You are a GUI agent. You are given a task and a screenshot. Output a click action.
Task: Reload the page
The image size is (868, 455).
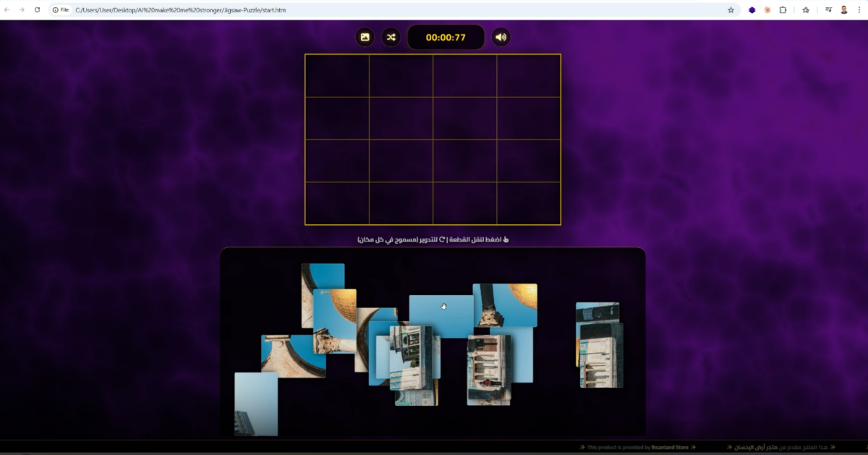pyautogui.click(x=37, y=10)
